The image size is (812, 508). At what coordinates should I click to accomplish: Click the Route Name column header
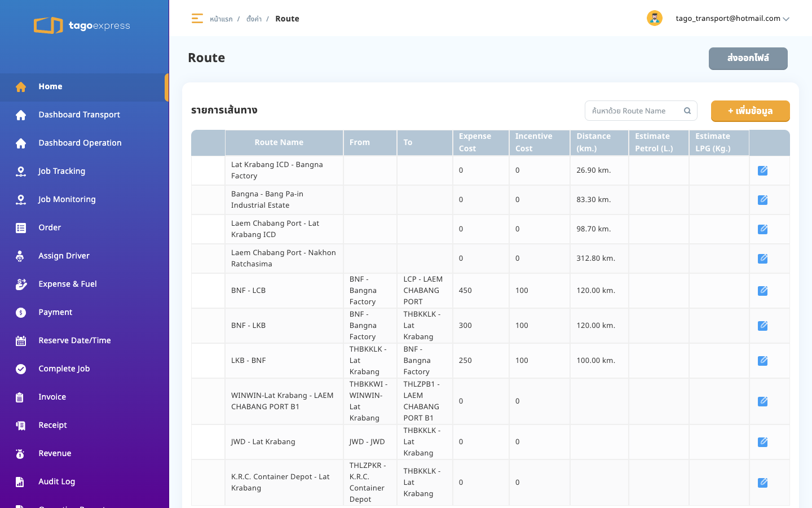(284, 143)
